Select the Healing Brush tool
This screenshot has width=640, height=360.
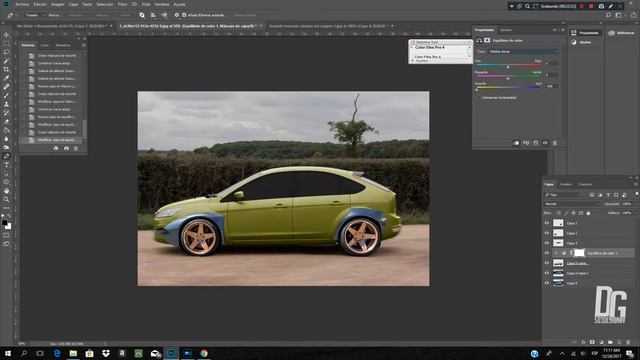[7, 87]
